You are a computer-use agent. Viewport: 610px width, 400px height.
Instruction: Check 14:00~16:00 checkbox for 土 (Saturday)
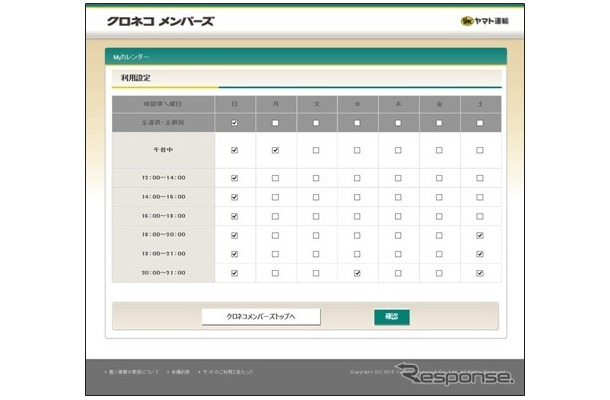coord(480,197)
